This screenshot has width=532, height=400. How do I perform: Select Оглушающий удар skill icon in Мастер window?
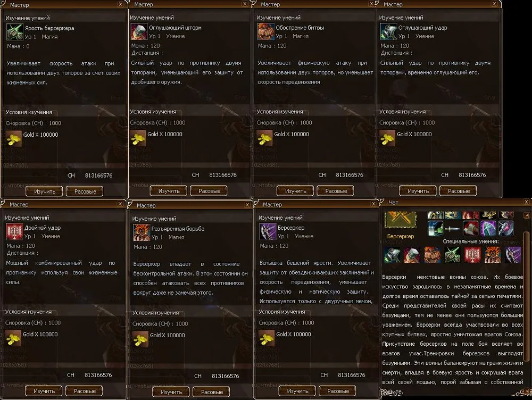tap(388, 31)
